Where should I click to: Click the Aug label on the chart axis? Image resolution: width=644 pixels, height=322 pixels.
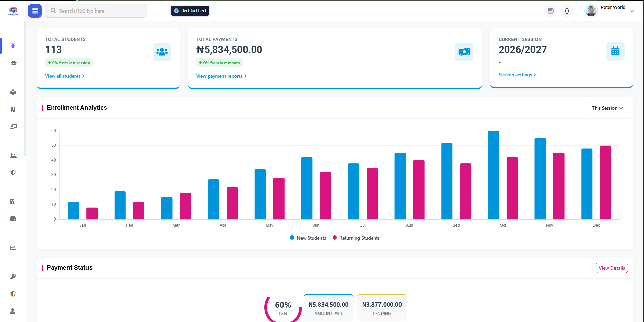410,225
